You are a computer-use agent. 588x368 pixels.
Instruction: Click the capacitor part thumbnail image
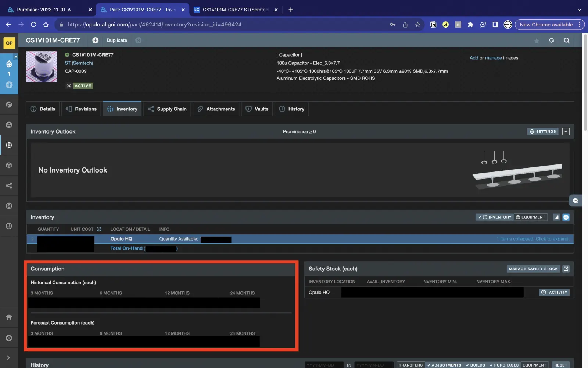[42, 67]
